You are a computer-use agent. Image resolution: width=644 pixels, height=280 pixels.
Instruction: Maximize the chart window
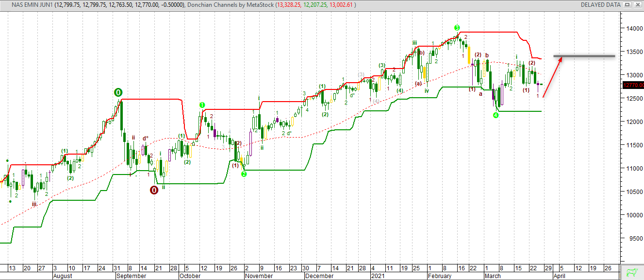tap(627, 4)
